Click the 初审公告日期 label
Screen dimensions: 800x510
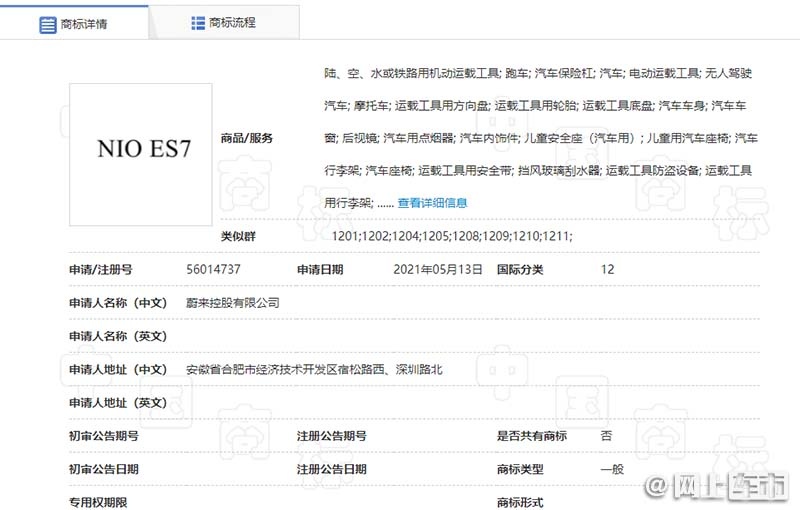(x=104, y=469)
